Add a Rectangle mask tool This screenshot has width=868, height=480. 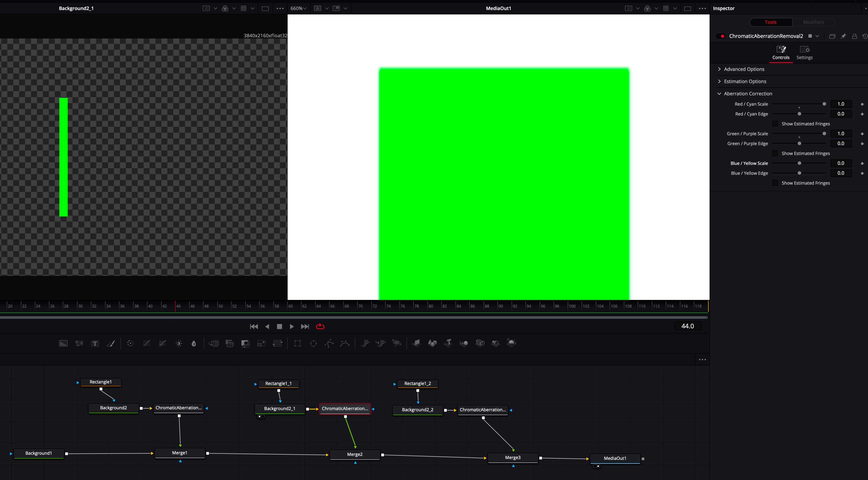pos(297,343)
